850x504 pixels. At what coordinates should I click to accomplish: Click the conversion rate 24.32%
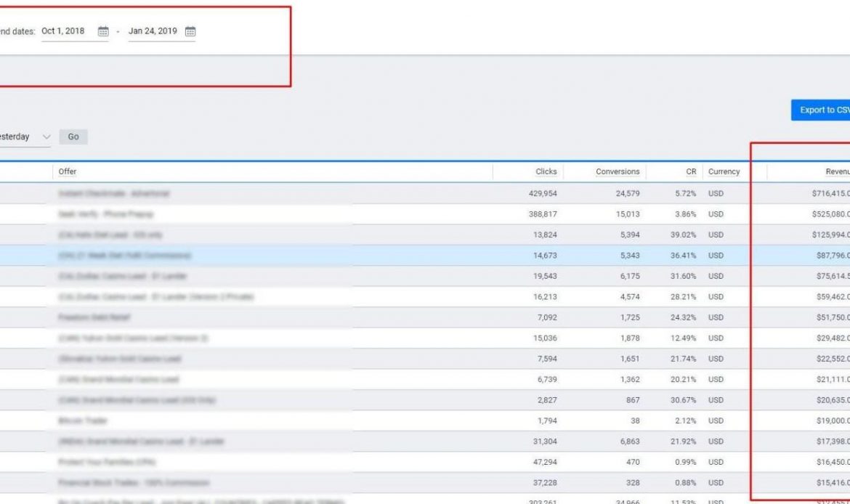click(684, 317)
